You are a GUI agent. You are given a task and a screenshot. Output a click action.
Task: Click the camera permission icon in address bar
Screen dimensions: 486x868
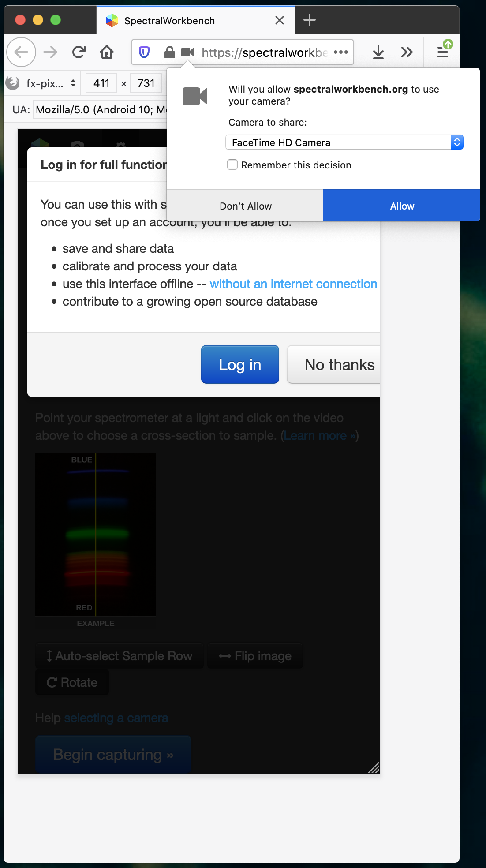coord(187,52)
